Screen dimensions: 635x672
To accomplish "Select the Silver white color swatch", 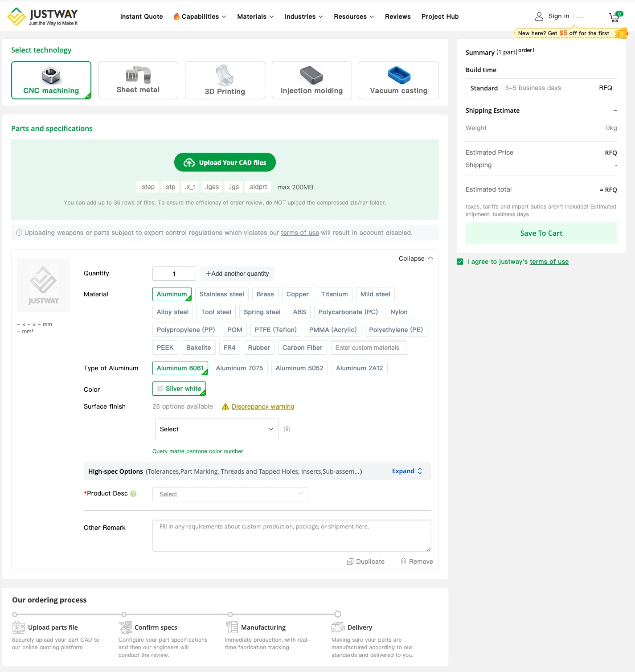I will pyautogui.click(x=179, y=389).
